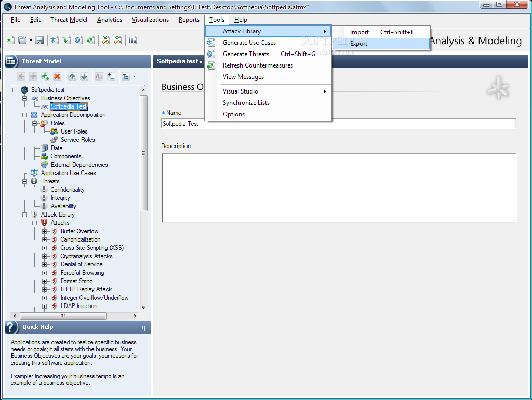Open the Visual Studio submenu

pos(268,91)
